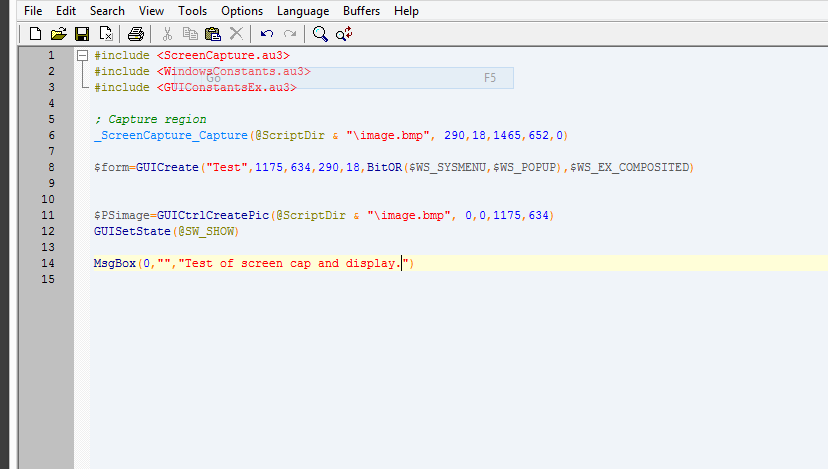Image resolution: width=828 pixels, height=469 pixels.
Task: Click the New file toolbar icon
Action: pos(35,34)
